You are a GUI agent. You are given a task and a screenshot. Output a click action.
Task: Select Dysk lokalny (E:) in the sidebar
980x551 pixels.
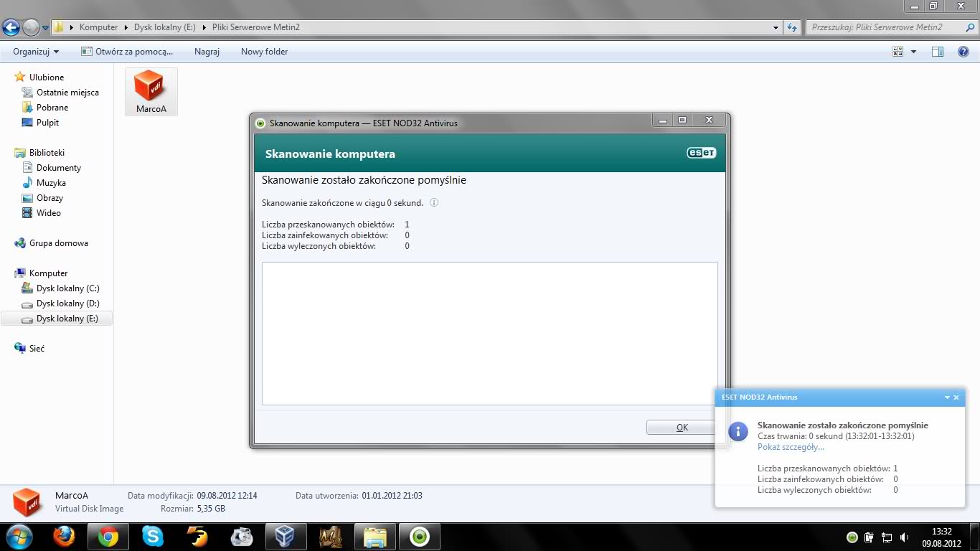(57, 319)
